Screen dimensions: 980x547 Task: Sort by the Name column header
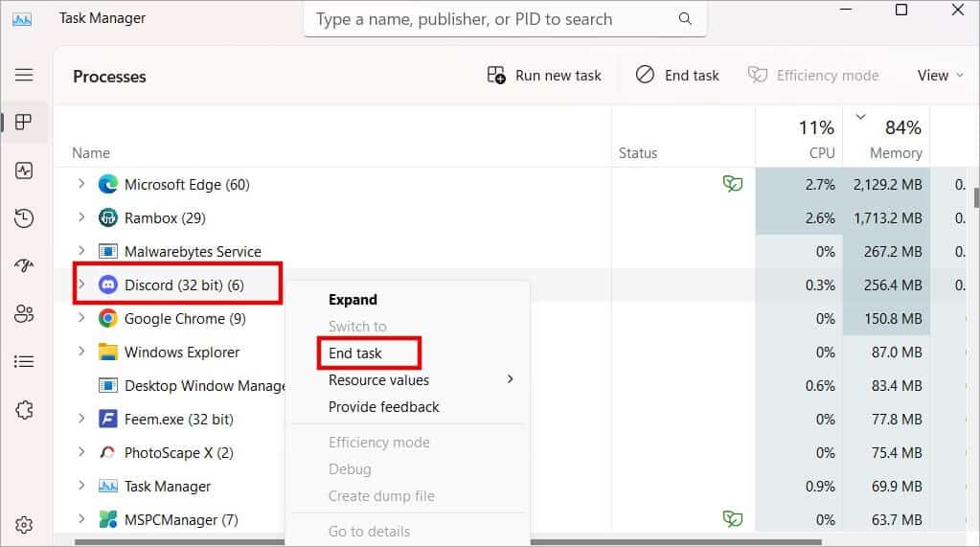point(91,153)
